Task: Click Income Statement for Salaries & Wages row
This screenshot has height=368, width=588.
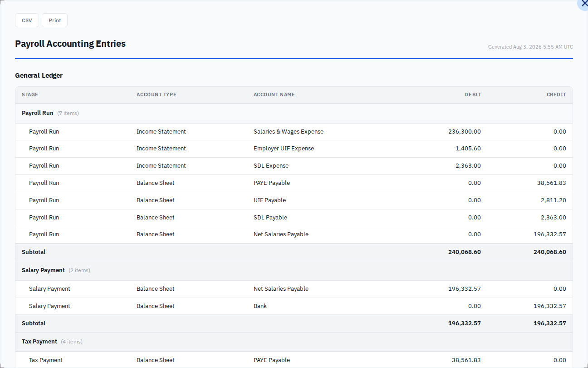Action: tap(161, 132)
